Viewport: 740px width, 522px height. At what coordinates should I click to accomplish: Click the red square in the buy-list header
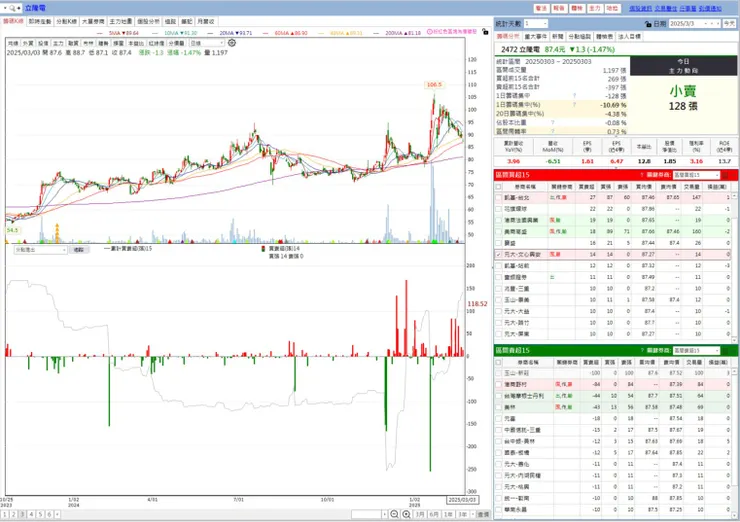click(x=726, y=175)
